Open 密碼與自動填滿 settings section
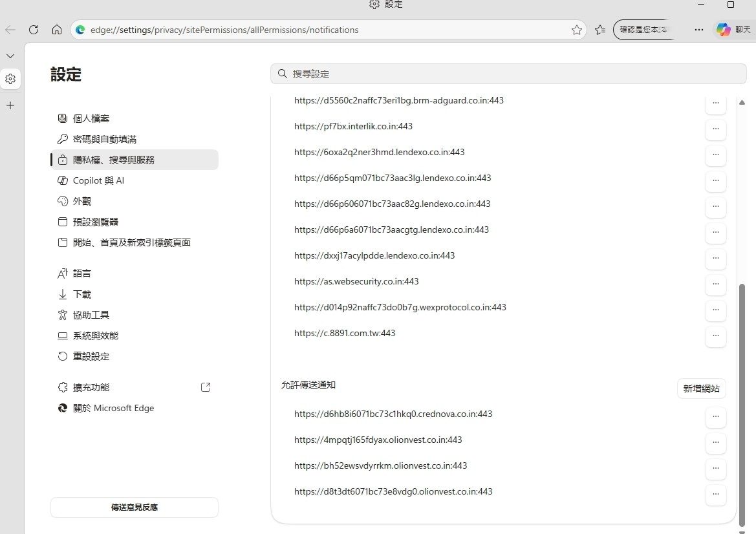 click(135, 139)
